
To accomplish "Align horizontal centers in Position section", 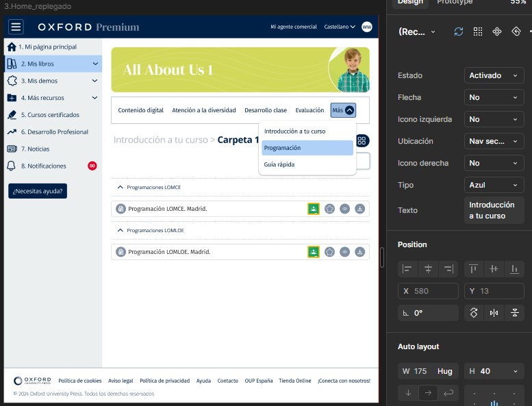I will (x=428, y=269).
